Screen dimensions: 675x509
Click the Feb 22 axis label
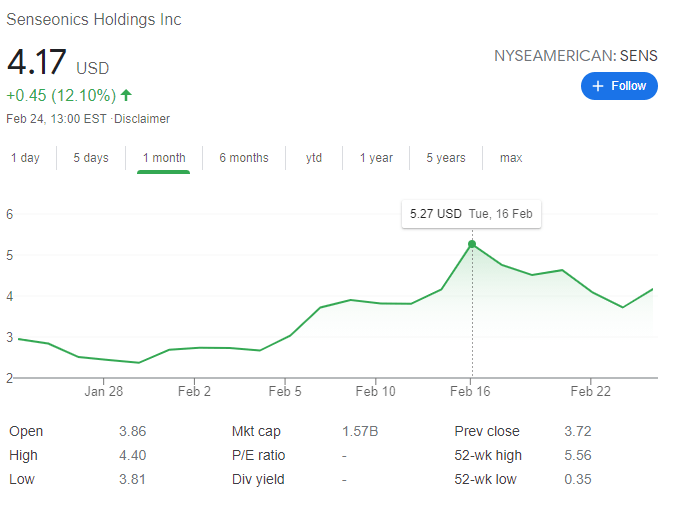591,391
